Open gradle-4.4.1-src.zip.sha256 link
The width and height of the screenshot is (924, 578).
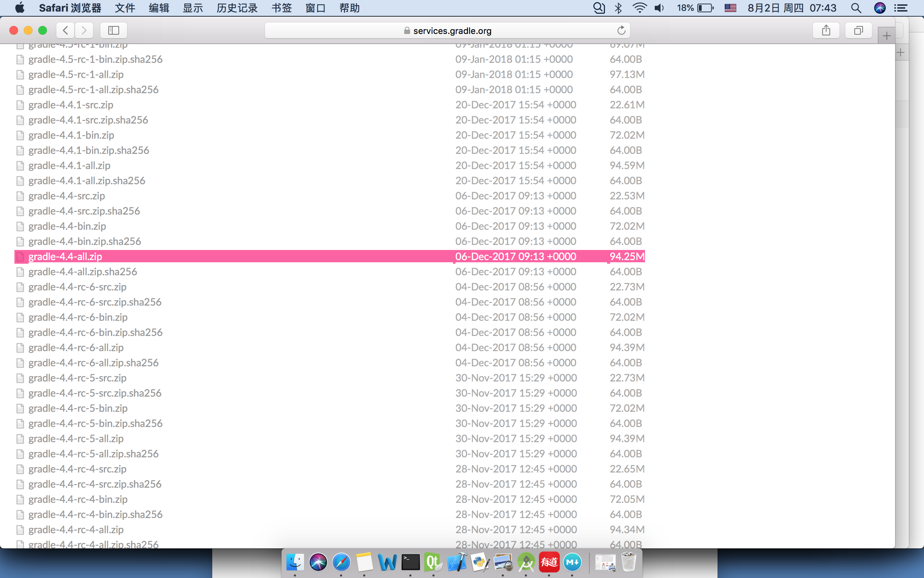(88, 120)
